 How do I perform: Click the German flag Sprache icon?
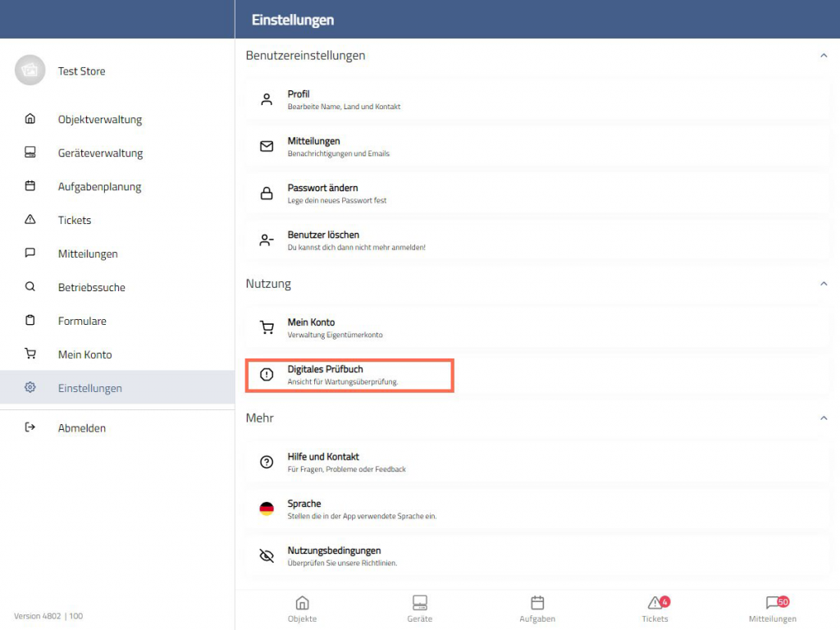[267, 509]
